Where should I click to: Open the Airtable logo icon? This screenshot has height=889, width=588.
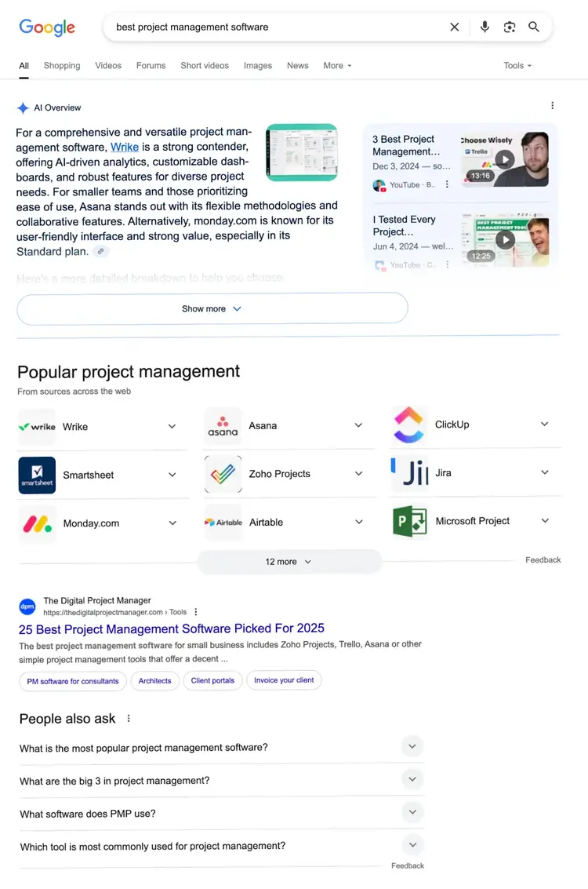tap(223, 522)
